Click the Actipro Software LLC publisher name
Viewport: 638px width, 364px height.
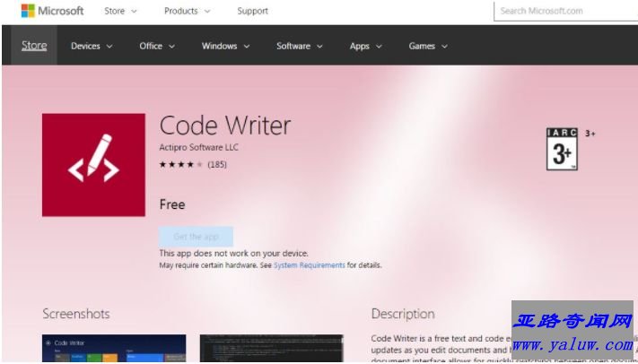(x=199, y=147)
